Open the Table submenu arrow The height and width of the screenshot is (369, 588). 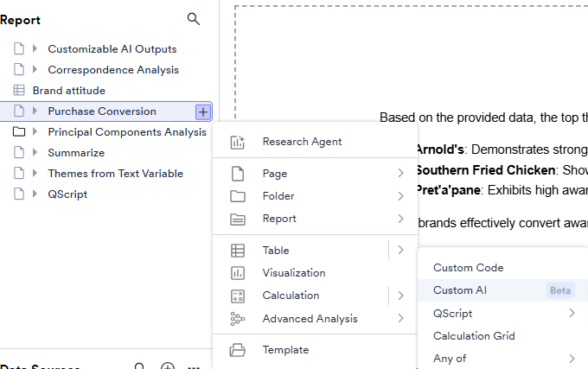click(400, 251)
